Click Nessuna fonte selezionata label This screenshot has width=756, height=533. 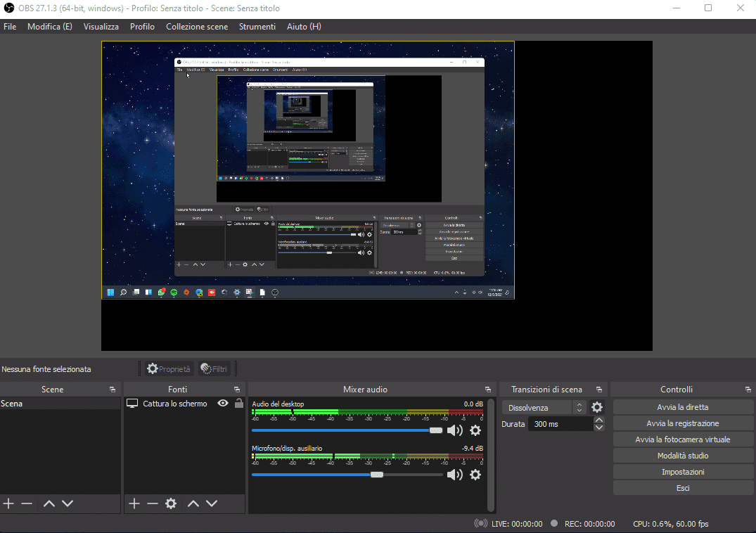point(46,369)
